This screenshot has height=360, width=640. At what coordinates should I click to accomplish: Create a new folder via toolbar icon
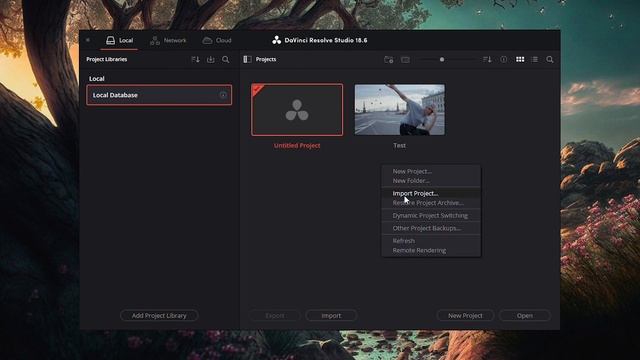pyautogui.click(x=389, y=60)
